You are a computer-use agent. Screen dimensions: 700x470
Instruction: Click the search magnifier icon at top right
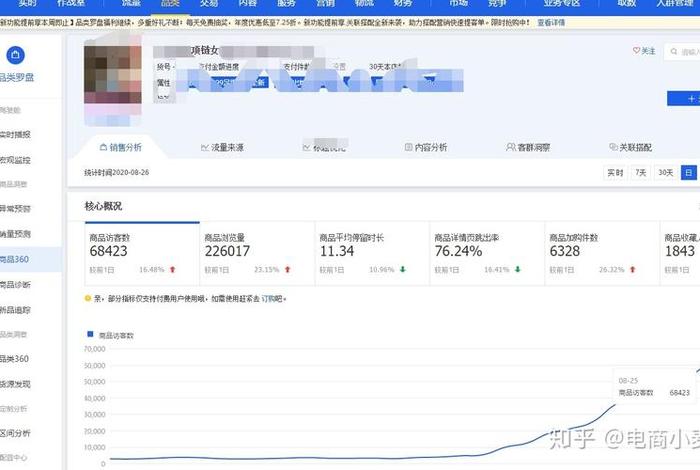674,51
